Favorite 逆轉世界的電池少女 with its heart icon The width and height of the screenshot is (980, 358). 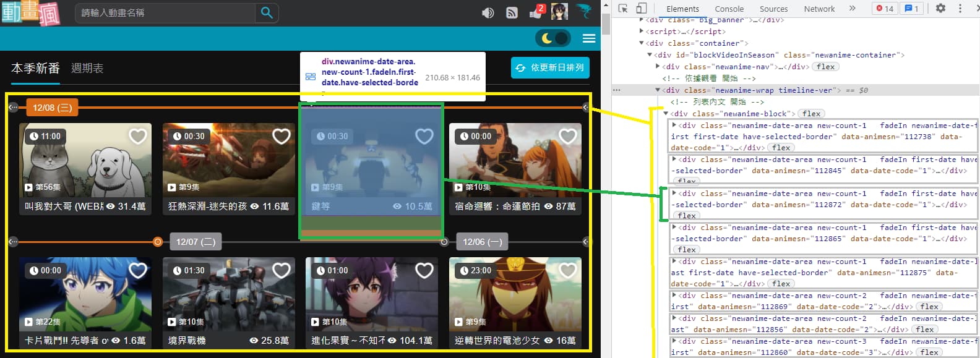[567, 270]
